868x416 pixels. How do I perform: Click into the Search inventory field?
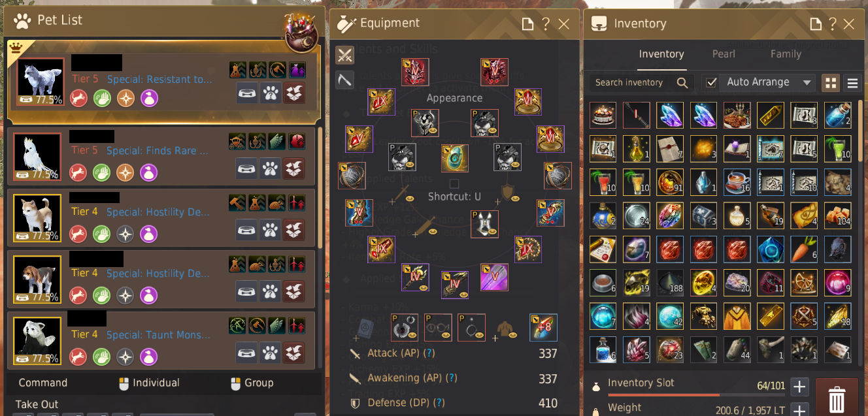pos(630,82)
